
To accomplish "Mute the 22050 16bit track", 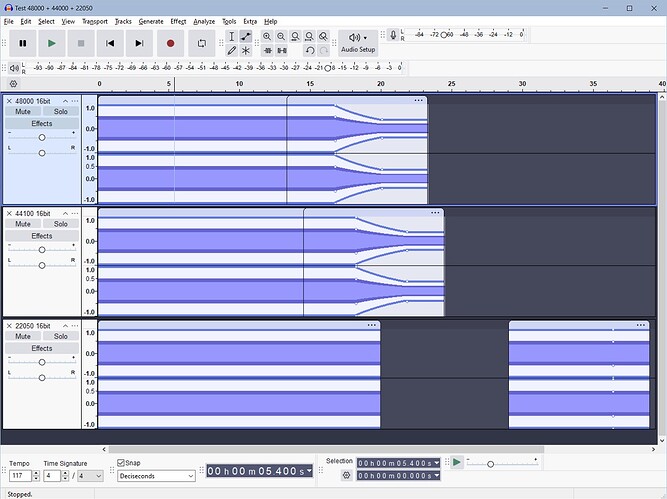I will point(23,336).
